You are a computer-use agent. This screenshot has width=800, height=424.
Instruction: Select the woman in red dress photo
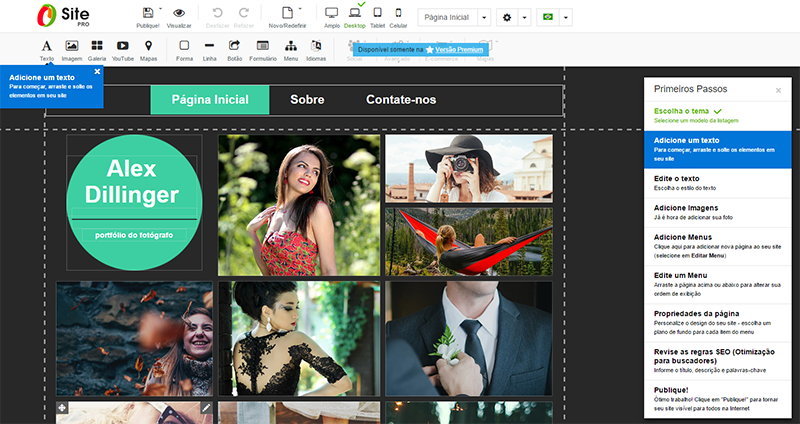[x=299, y=205]
